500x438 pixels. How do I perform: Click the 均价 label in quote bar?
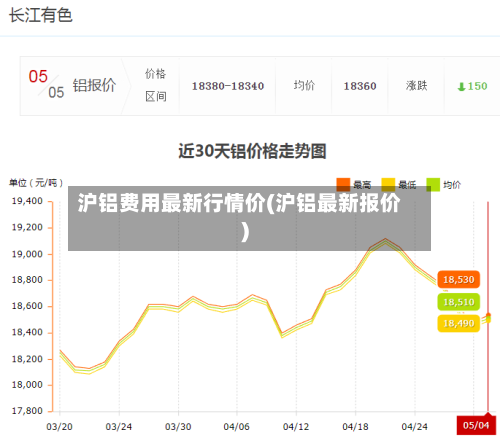click(304, 85)
